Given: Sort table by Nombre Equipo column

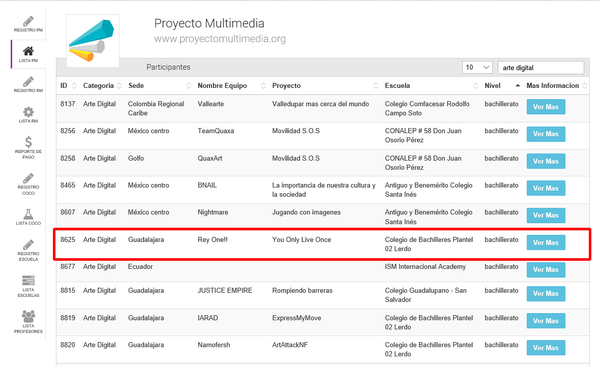Looking at the screenshot, I should pos(231,86).
